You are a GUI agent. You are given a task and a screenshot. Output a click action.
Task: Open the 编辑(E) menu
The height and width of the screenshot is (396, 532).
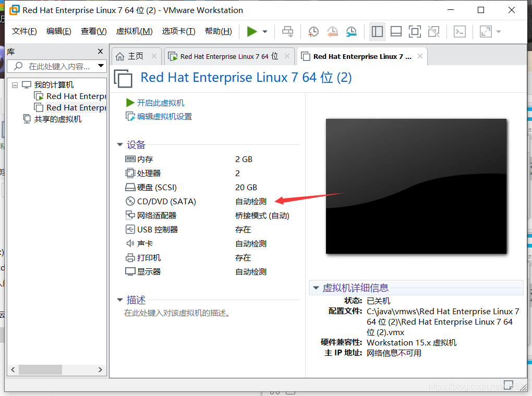[59, 32]
